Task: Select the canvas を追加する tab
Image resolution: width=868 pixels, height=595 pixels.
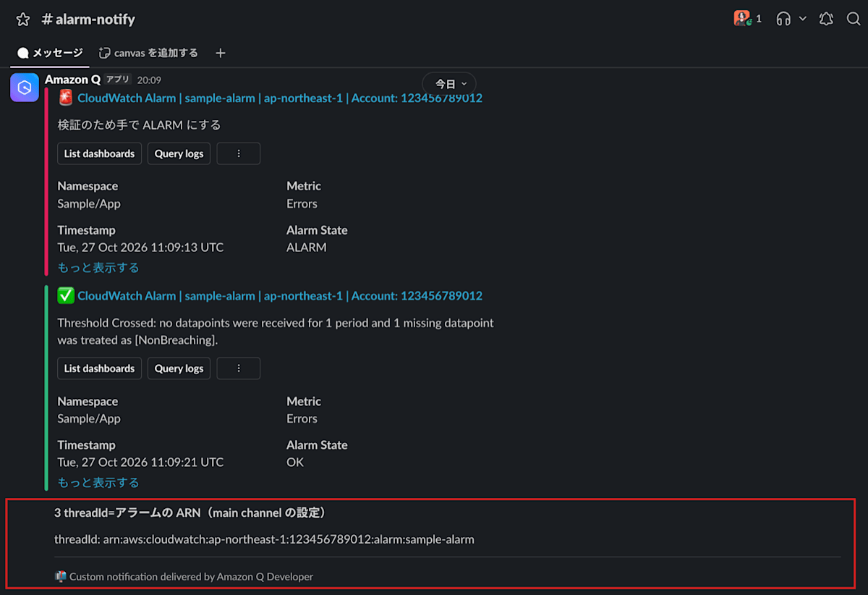Action: coord(148,53)
